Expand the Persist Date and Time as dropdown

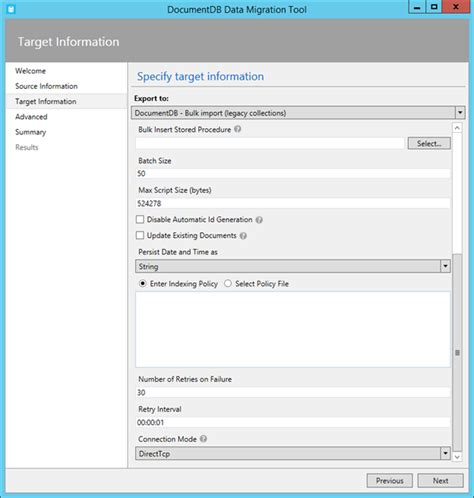point(293,266)
